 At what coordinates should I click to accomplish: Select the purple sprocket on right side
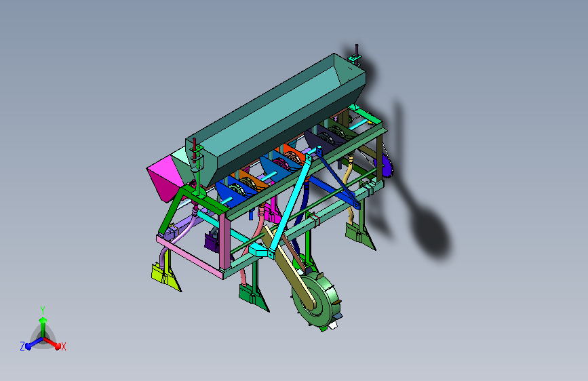387,166
